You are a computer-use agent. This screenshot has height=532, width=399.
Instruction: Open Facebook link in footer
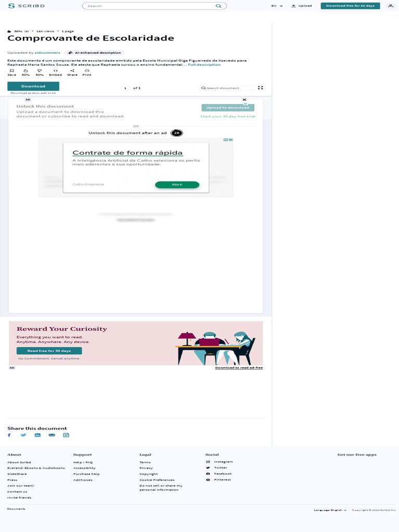click(x=219, y=474)
